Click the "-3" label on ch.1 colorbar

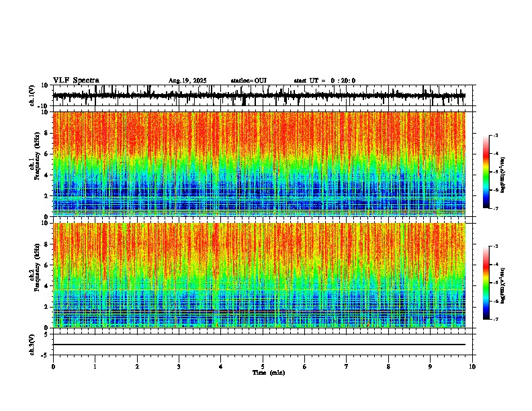(496, 135)
